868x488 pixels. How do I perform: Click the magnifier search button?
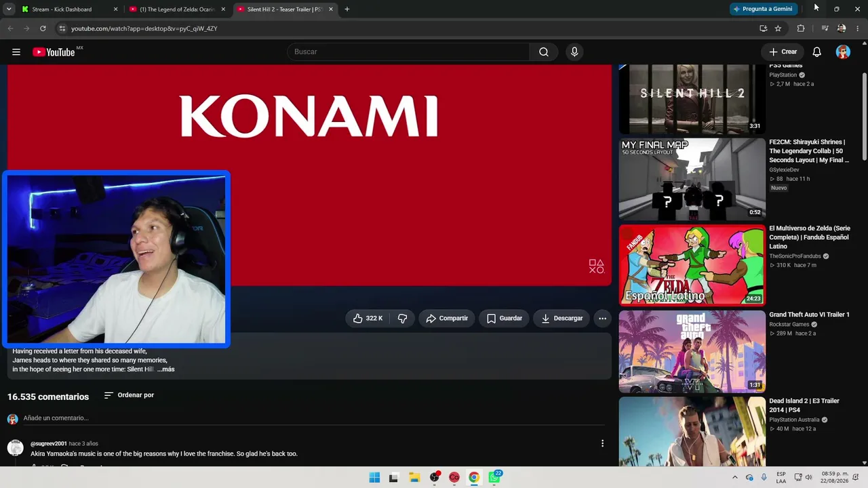coord(544,52)
